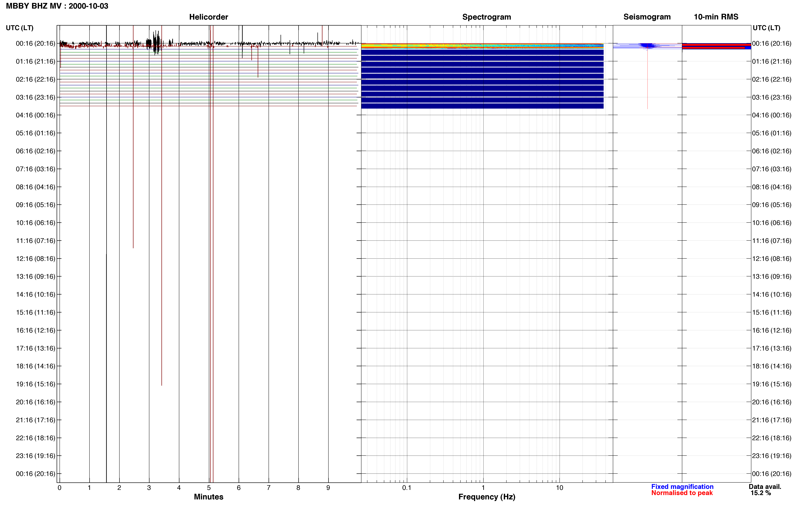The height and width of the screenshot is (508, 812).
Task: Click the 0.1 tick on the frequency axis
Action: tap(407, 487)
